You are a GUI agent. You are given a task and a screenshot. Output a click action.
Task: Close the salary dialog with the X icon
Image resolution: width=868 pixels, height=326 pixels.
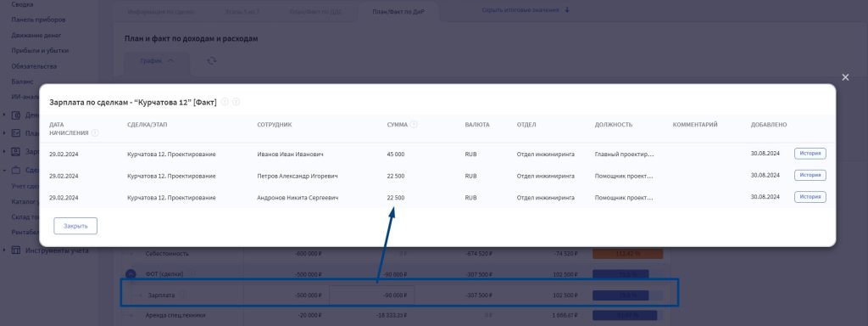coord(845,77)
